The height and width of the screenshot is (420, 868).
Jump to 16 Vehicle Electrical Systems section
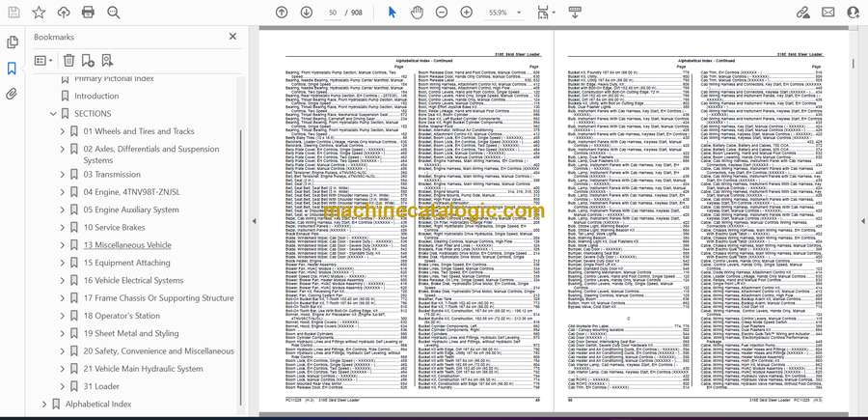pos(133,280)
